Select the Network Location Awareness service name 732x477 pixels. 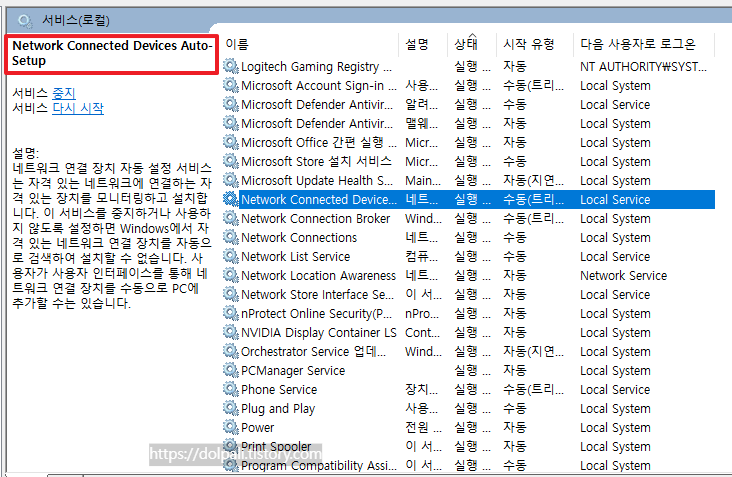(318, 276)
